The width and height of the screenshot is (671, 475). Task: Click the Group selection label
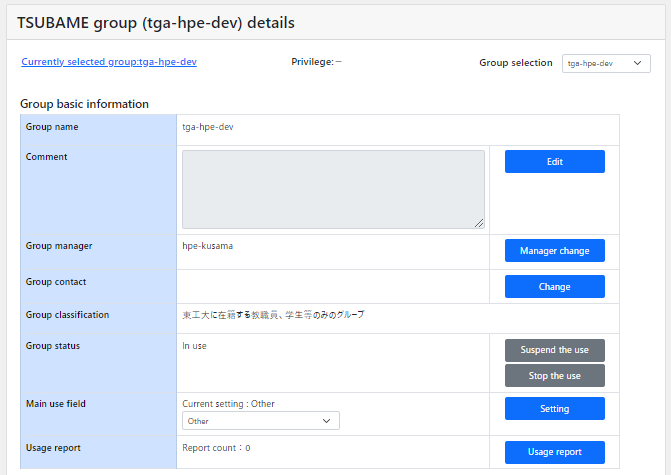click(x=516, y=62)
